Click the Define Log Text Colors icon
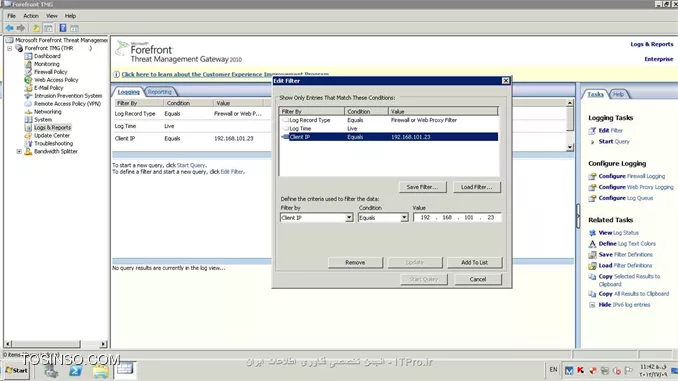The image size is (678, 381). [x=592, y=243]
